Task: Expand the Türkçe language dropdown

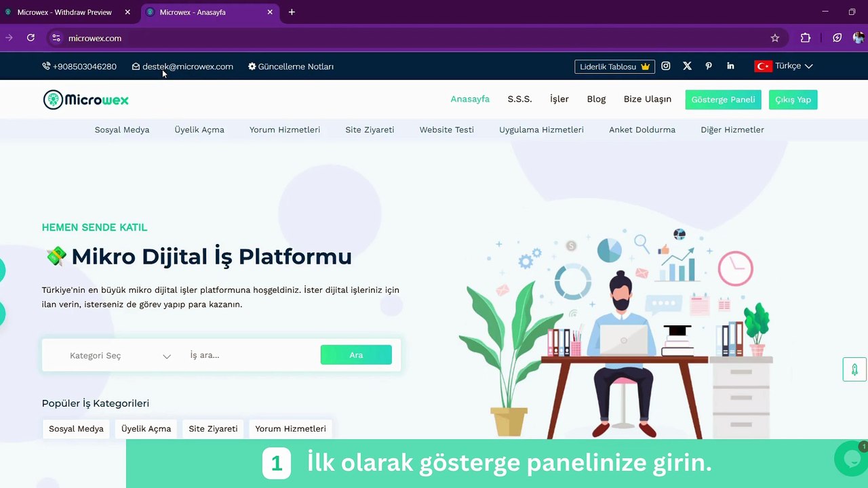Action: pos(783,66)
